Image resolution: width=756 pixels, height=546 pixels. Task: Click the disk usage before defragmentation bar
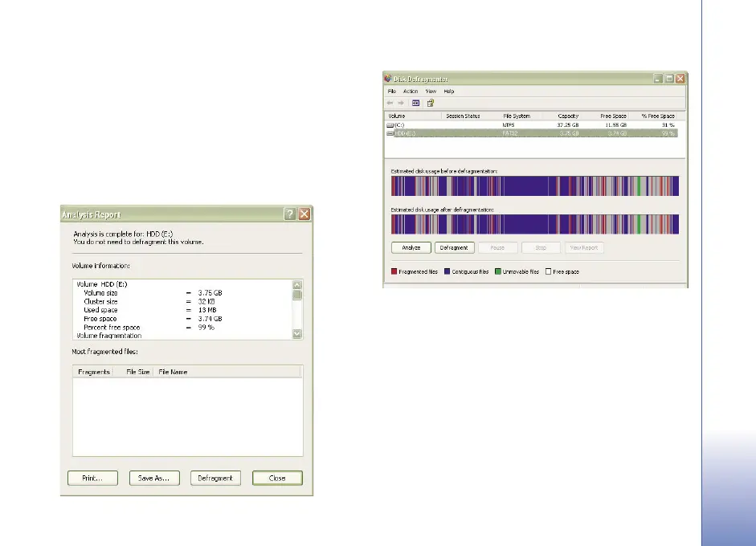[x=535, y=186]
